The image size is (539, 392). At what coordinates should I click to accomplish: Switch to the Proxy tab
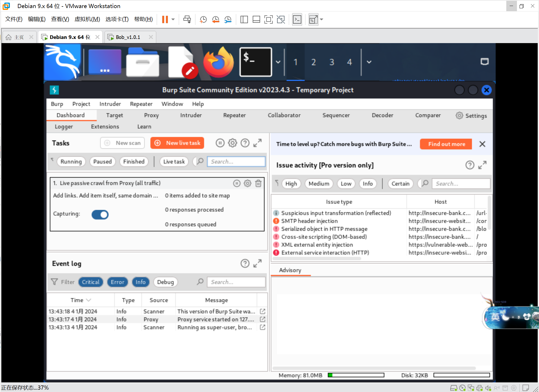click(151, 115)
